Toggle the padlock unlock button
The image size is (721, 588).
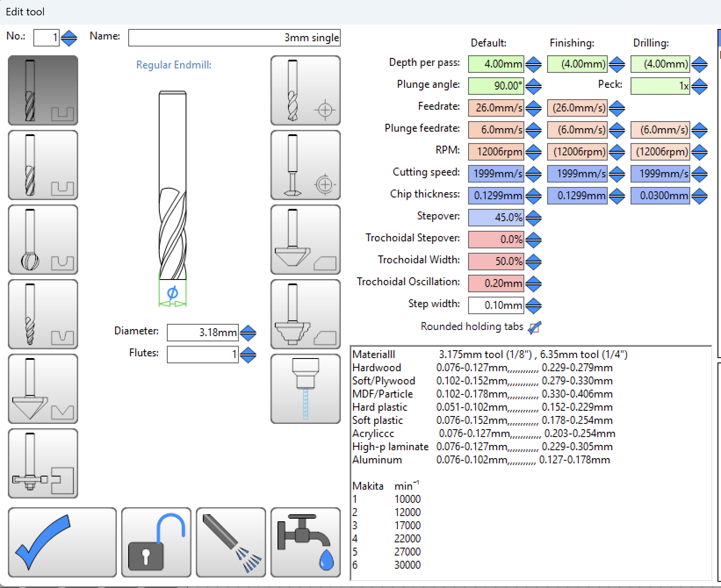point(156,542)
